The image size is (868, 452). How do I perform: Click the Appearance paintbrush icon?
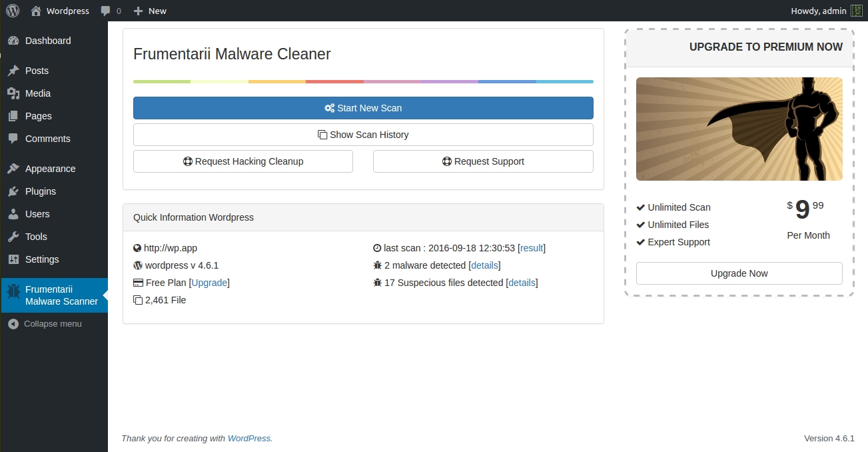coord(13,169)
